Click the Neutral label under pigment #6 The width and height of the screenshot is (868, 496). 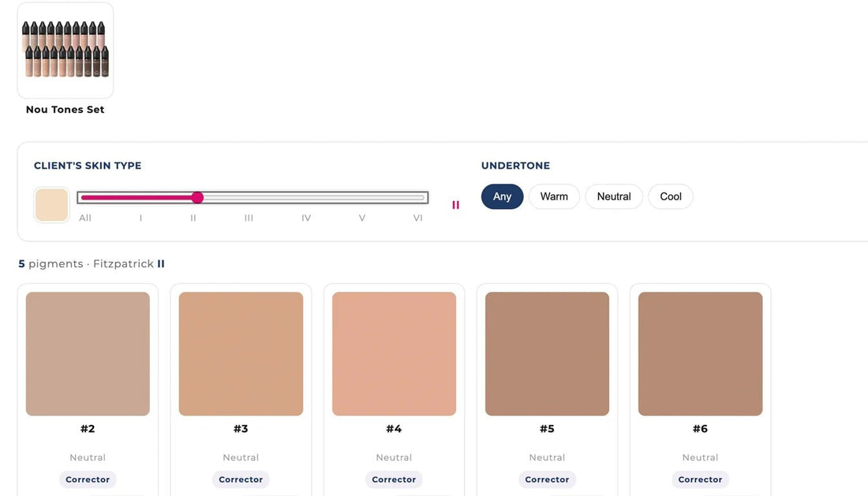[x=700, y=457]
